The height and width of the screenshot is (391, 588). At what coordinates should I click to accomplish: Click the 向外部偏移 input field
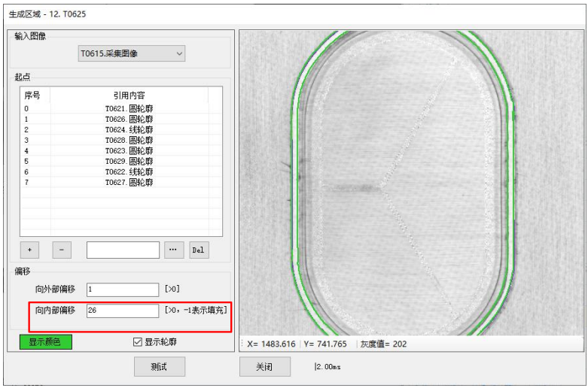122,289
